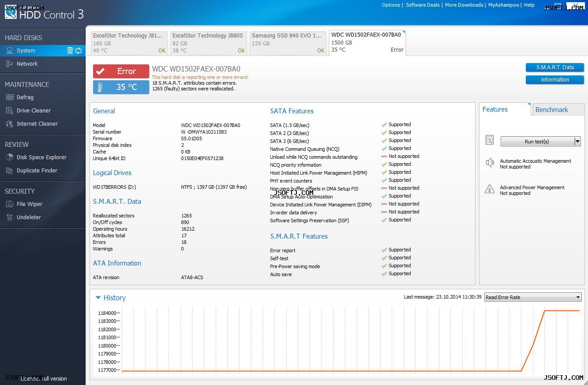Click the red Error status badge
Screen dimensions: 588x385
click(x=121, y=71)
